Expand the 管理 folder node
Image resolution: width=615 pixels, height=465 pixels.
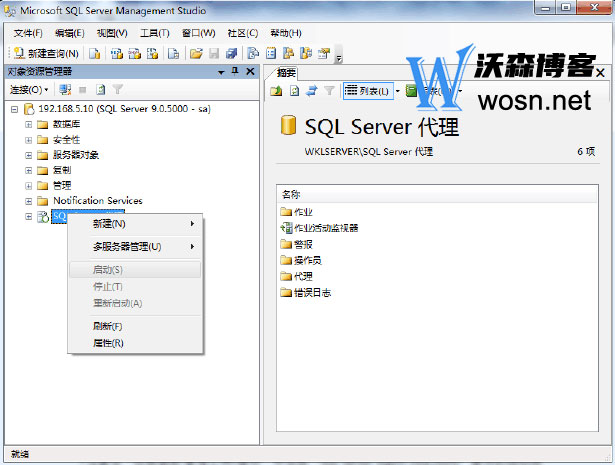29,185
